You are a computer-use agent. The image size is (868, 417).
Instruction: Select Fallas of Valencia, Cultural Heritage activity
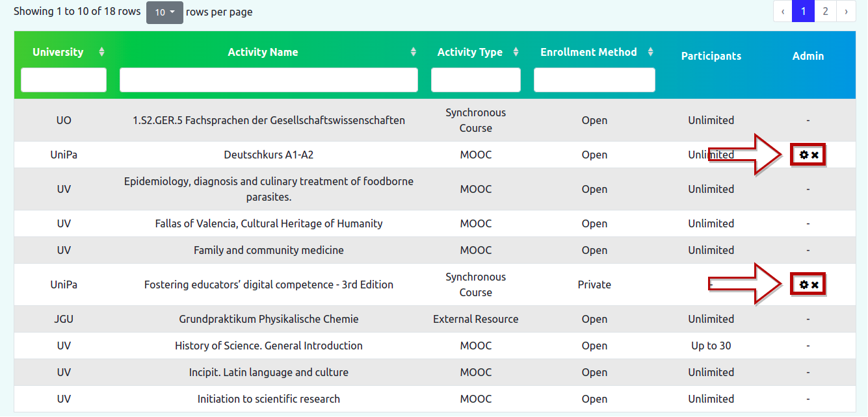[269, 223]
